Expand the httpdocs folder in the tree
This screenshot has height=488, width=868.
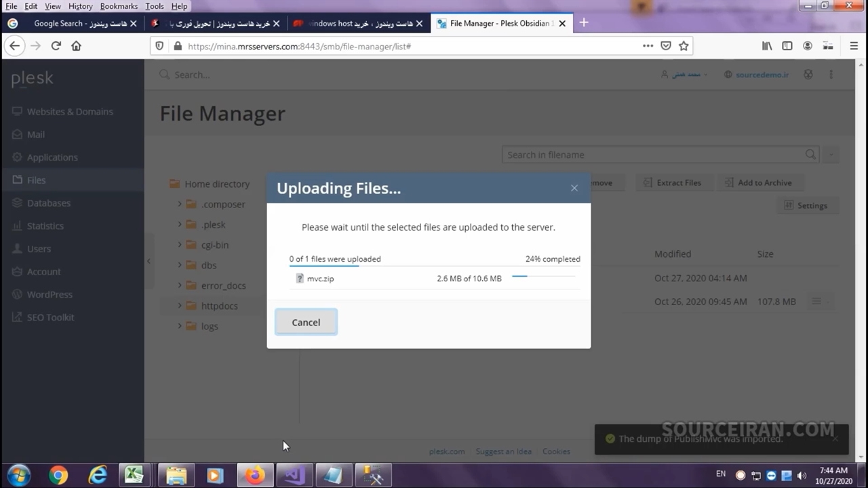pos(180,306)
